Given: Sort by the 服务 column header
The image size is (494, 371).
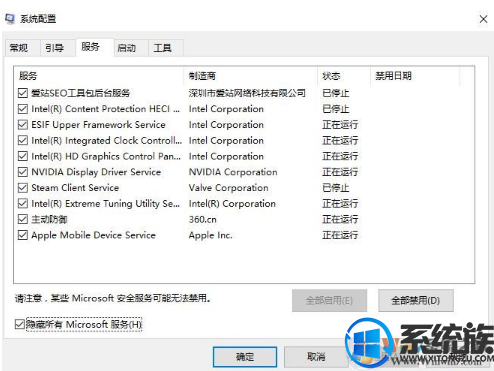Looking at the screenshot, I should point(99,76).
